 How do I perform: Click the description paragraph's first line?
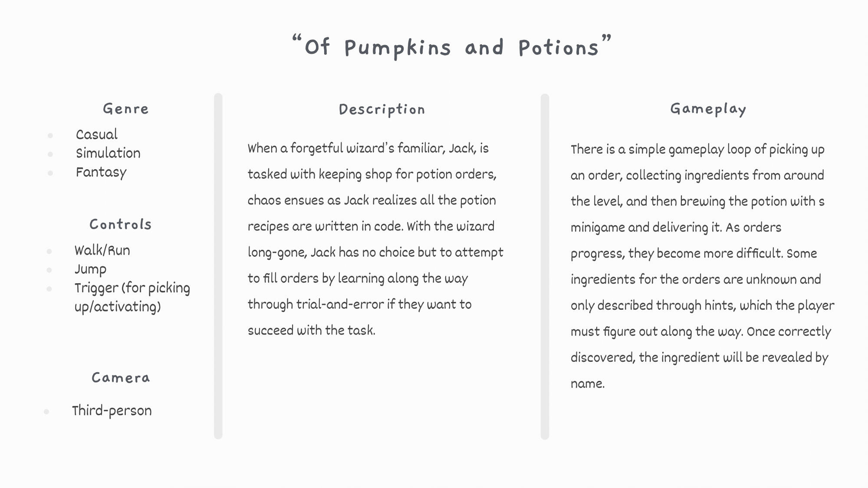tap(368, 148)
